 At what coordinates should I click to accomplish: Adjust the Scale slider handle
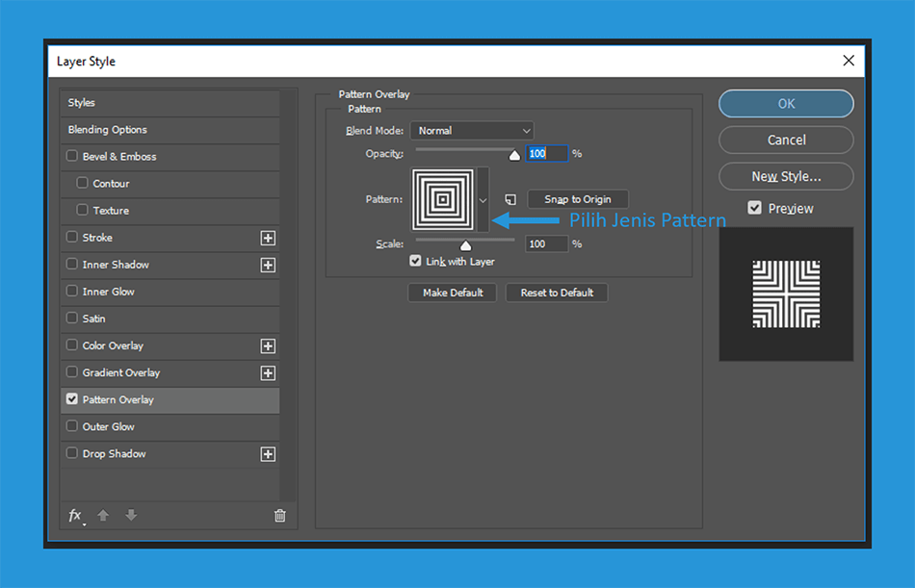[x=465, y=245]
